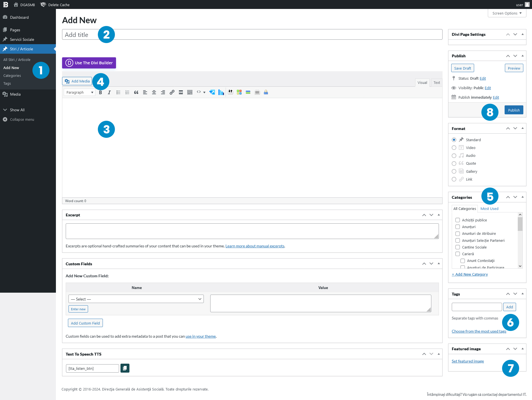The image size is (532, 400).
Task: Insert a bulleted list
Action: [x=118, y=92]
